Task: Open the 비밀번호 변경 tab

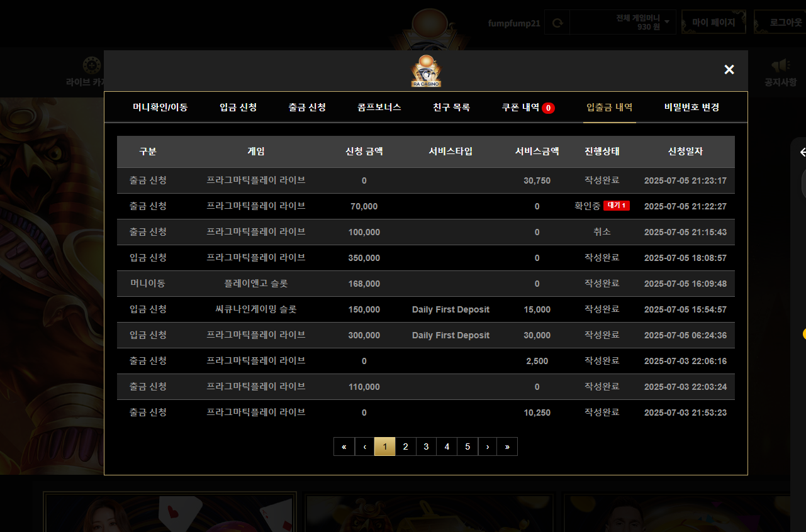Action: click(x=691, y=108)
